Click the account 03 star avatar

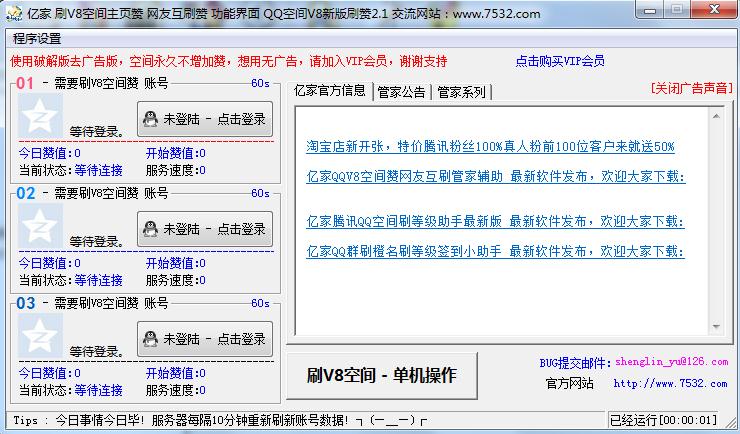pos(40,335)
